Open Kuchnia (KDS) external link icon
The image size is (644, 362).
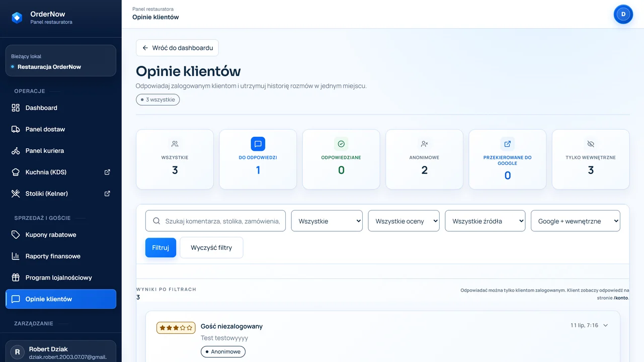(107, 172)
